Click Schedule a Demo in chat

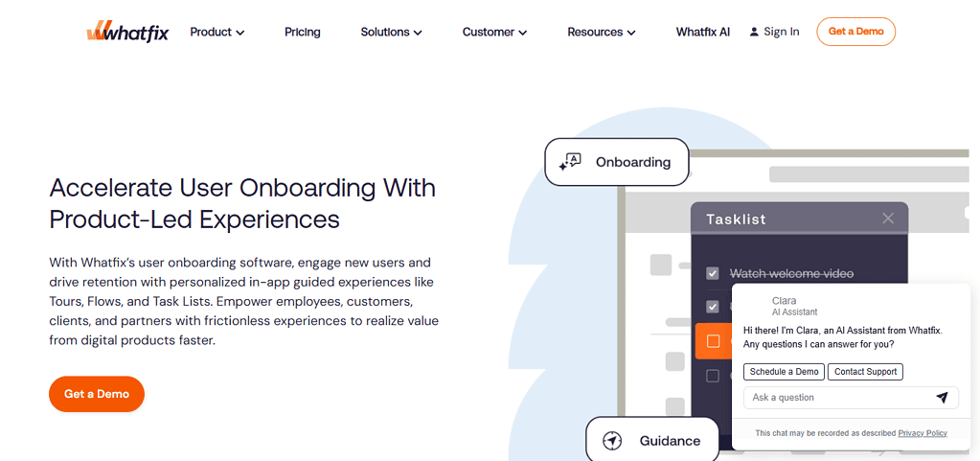click(x=784, y=372)
